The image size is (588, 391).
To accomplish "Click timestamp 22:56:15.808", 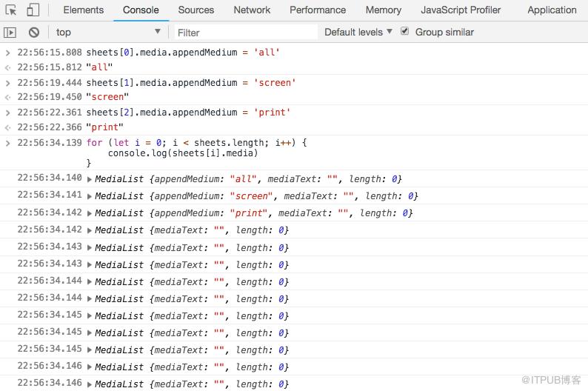I will tap(50, 52).
